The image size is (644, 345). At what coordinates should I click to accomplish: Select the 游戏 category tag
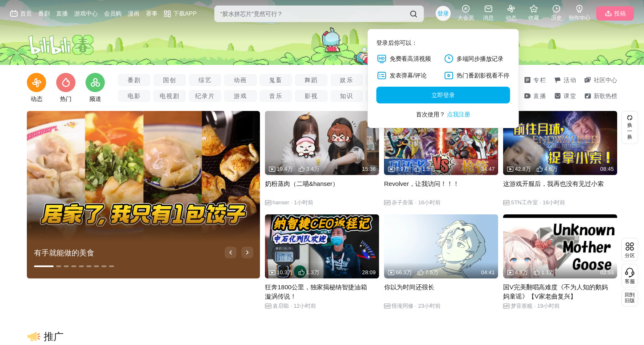[240, 96]
